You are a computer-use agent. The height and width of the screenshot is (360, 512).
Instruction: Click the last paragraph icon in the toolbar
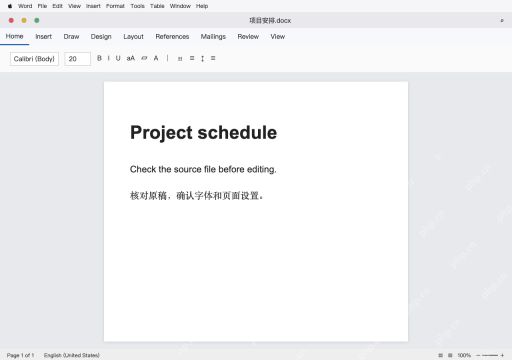click(213, 58)
